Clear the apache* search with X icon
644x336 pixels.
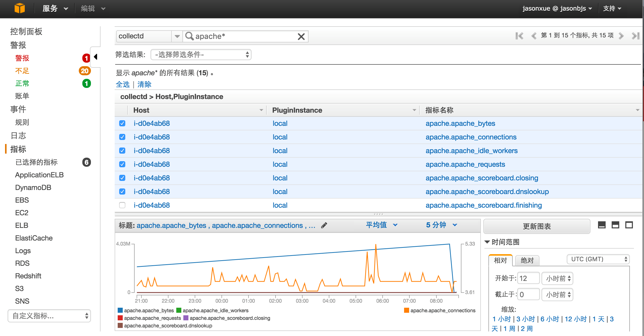click(301, 37)
